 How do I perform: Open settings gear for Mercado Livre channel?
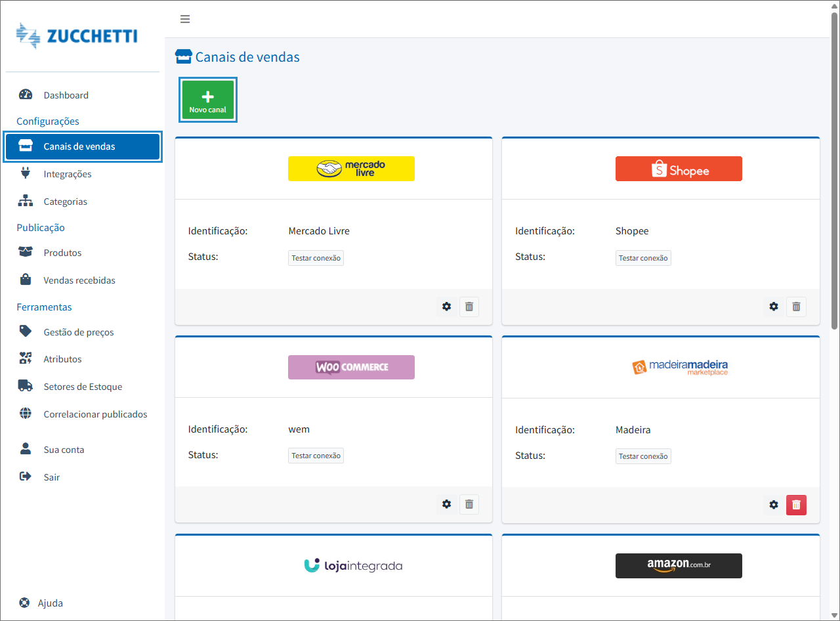click(447, 307)
